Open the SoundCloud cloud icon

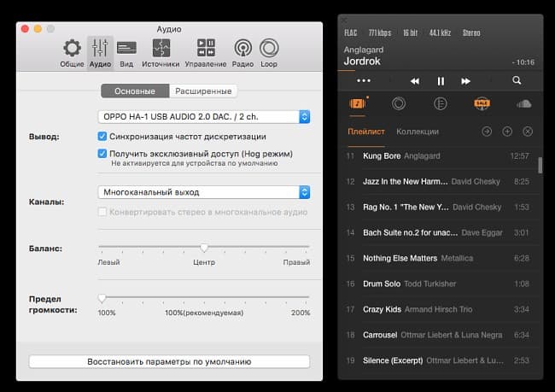point(524,103)
